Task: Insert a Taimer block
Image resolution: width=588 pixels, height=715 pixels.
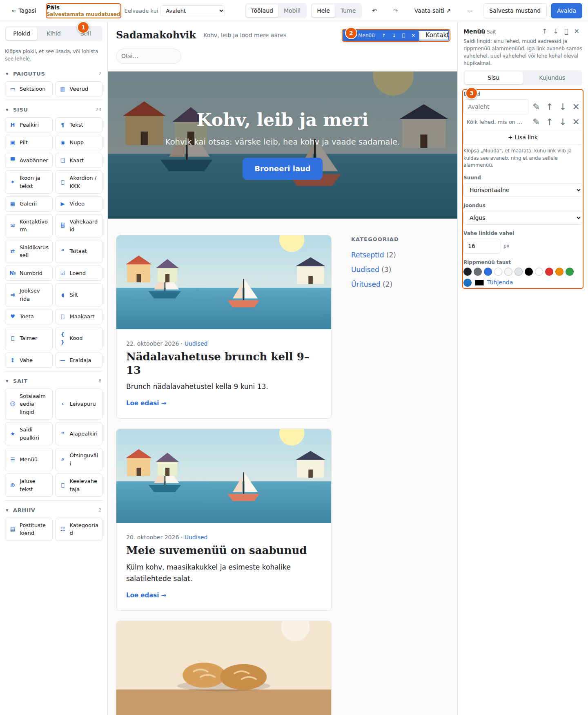Action: [29, 338]
